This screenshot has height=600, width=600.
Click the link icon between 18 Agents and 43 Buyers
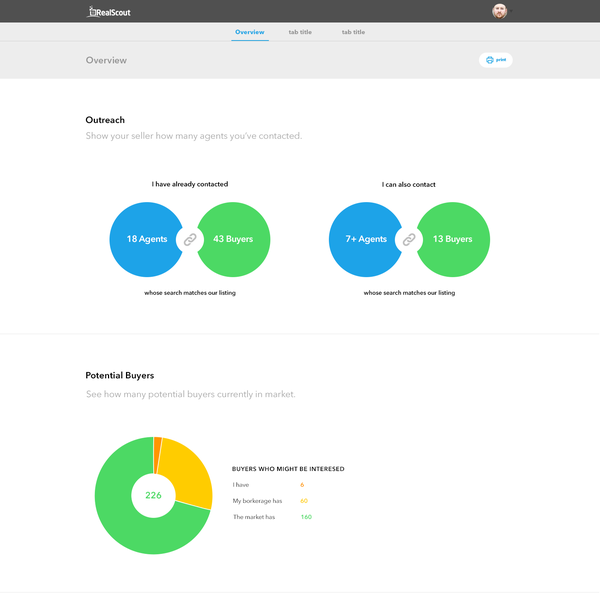click(190, 240)
